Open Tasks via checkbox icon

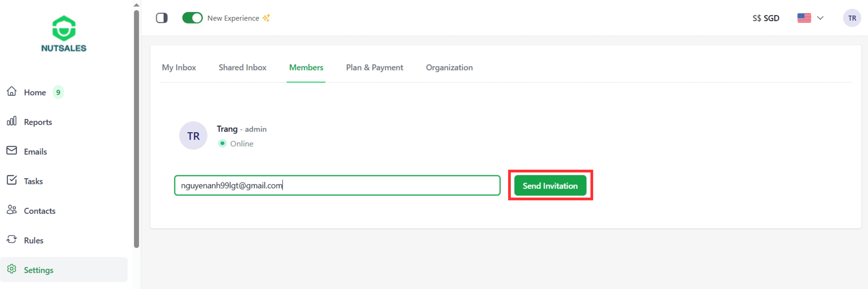(x=12, y=180)
